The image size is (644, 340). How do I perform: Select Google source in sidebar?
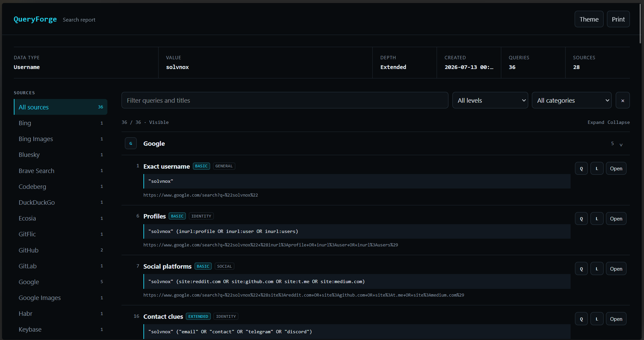coord(61,282)
